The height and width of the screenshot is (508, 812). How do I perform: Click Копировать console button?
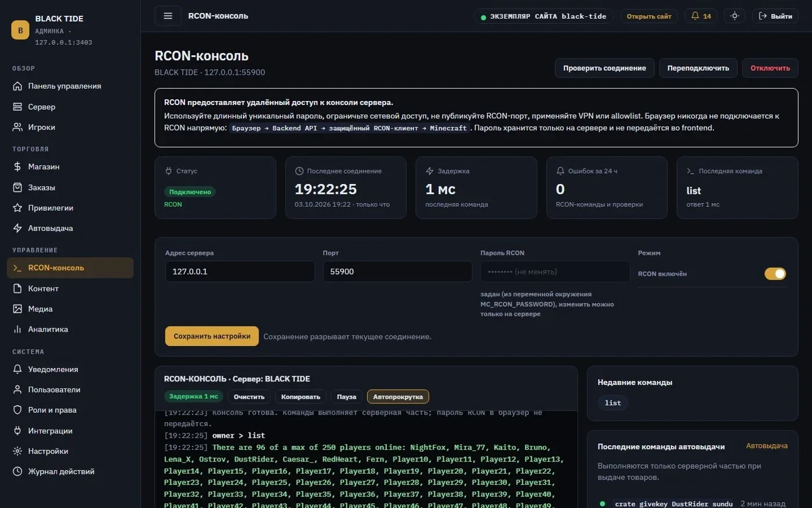click(x=300, y=397)
